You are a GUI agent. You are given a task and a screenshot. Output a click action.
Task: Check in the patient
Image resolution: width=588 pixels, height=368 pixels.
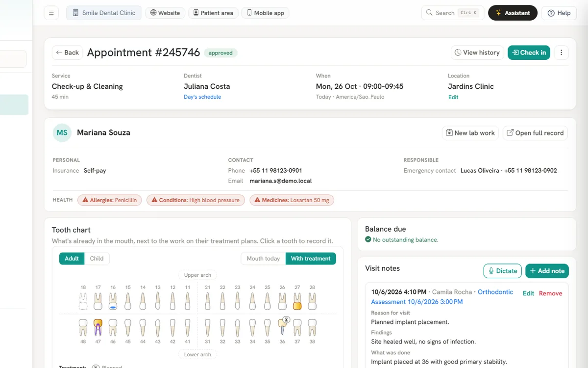click(529, 53)
